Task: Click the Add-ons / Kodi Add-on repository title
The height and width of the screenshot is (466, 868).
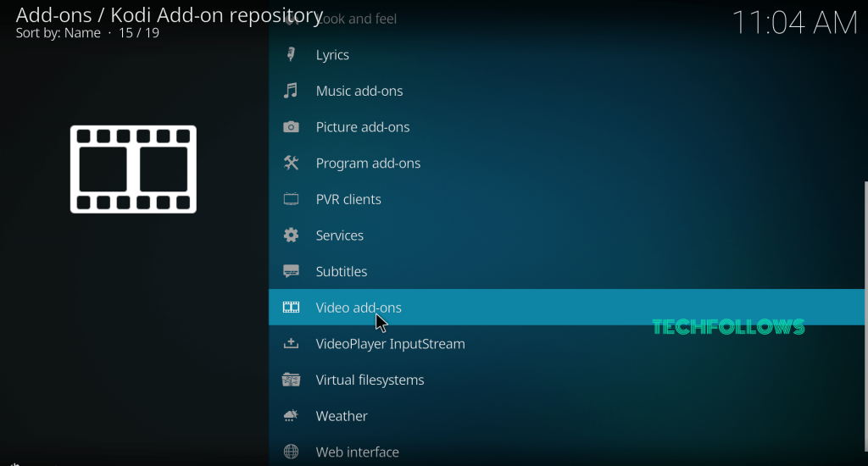Action: pos(170,15)
